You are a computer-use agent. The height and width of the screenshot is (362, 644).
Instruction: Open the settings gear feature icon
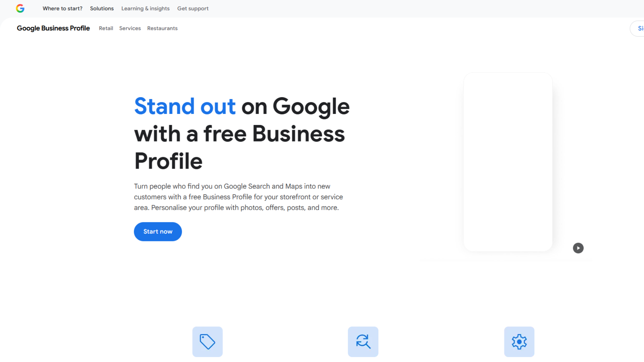point(519,342)
